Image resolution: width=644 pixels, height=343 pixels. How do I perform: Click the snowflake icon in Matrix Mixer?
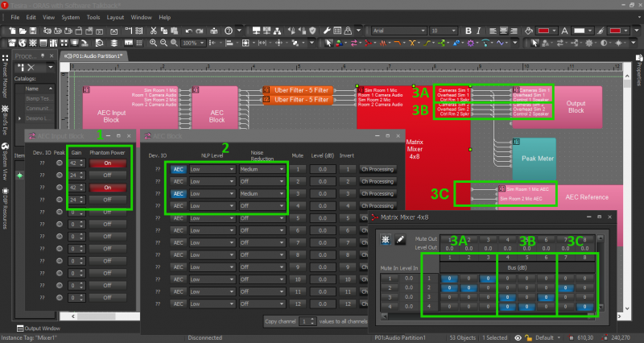coord(386,239)
